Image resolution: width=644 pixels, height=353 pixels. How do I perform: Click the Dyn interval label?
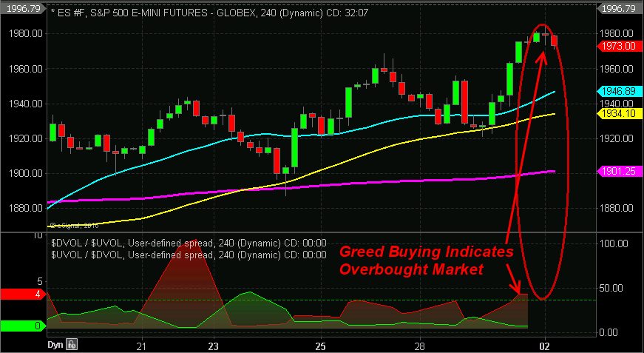(56, 344)
